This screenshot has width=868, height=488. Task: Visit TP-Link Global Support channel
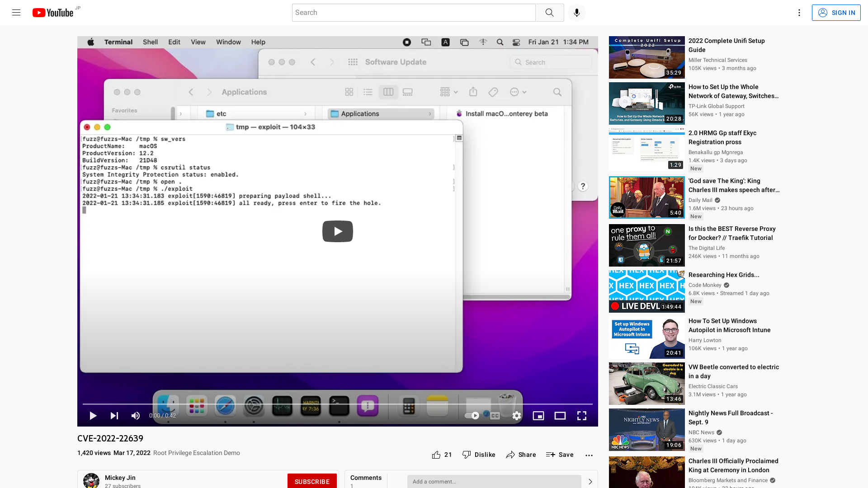(x=716, y=106)
